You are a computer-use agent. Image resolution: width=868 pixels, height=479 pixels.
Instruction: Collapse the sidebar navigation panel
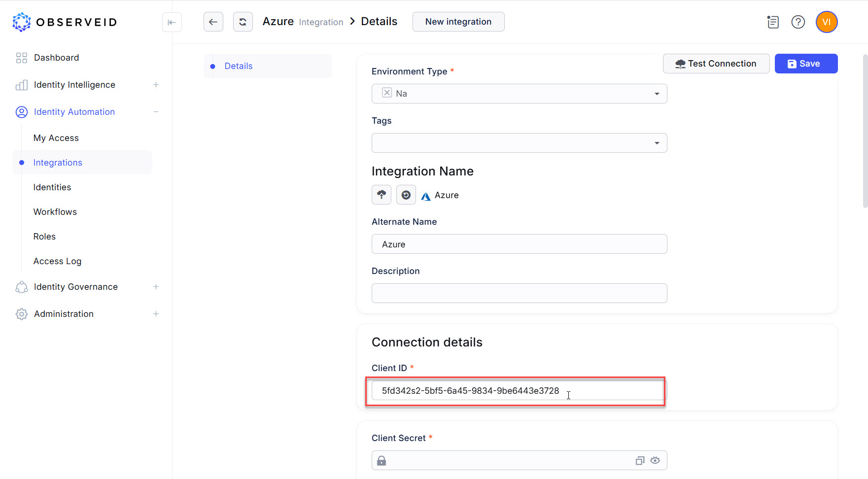point(172,22)
